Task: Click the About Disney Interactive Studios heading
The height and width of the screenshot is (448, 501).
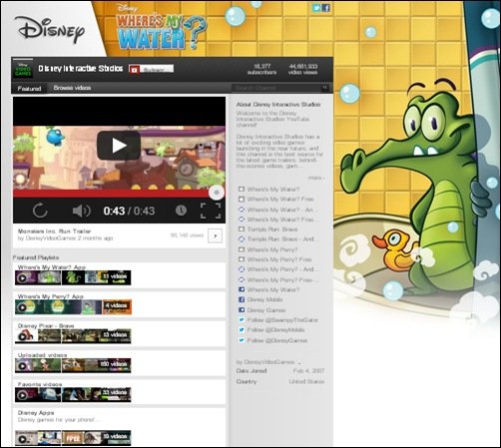Action: pyautogui.click(x=278, y=105)
